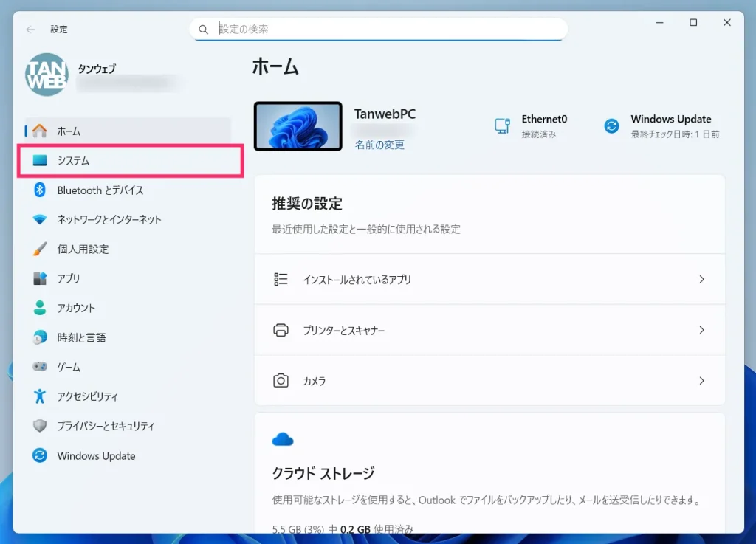
Task: Click the blue cloud storage icon
Action: [x=283, y=439]
